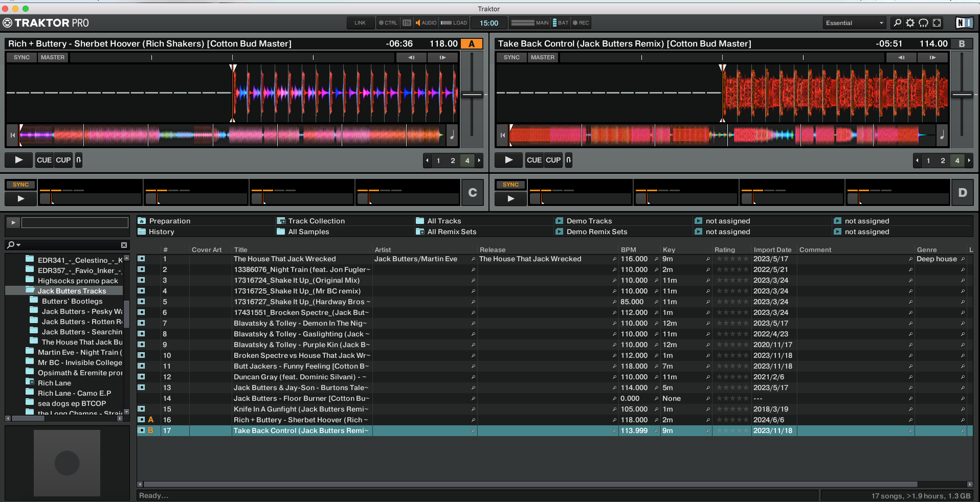Sort track list by Import Date column
This screenshot has height=502, width=980.
[772, 249]
